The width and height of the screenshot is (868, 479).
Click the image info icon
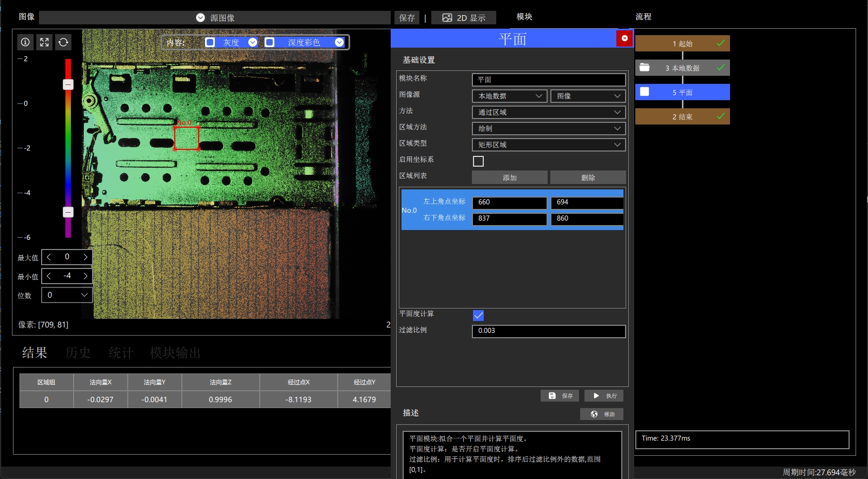point(25,42)
